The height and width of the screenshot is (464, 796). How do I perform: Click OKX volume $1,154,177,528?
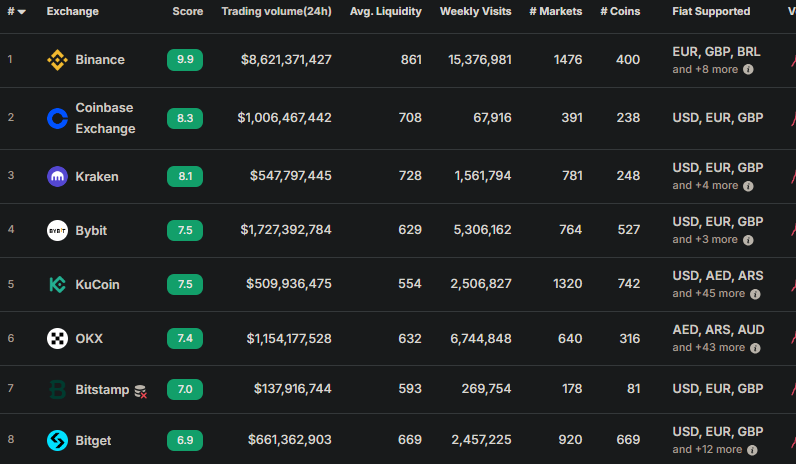point(289,339)
